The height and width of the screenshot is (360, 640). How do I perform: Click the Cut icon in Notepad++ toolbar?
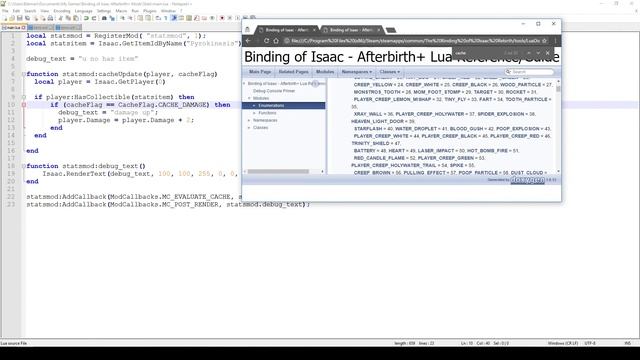[60, 18]
